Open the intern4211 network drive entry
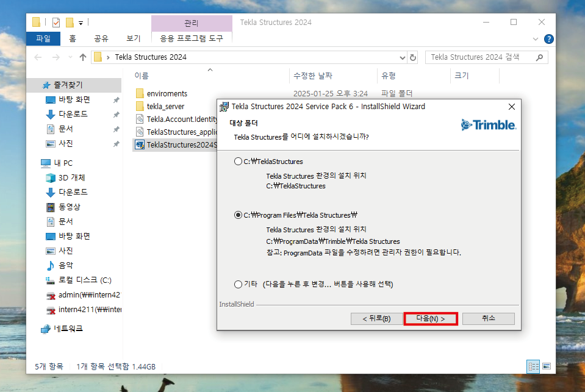This screenshot has height=392, width=585. tap(90, 310)
